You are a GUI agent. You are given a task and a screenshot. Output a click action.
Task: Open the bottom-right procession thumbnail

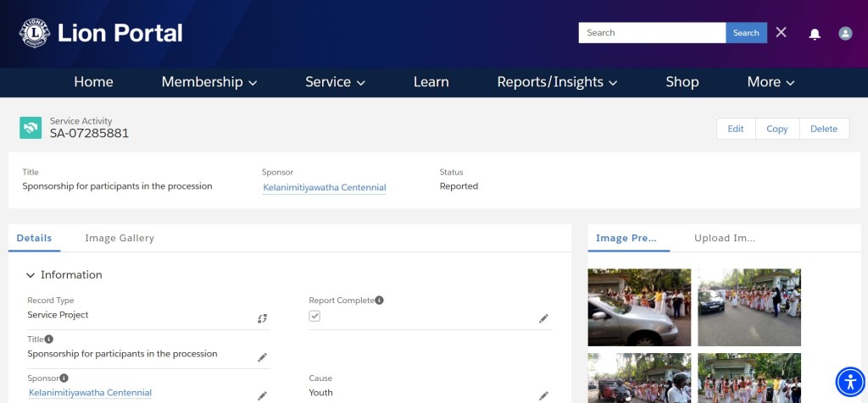click(749, 378)
